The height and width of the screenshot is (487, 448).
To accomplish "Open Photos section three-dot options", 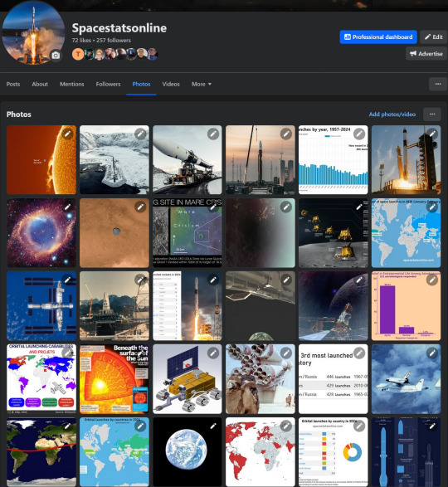I will tap(432, 114).
